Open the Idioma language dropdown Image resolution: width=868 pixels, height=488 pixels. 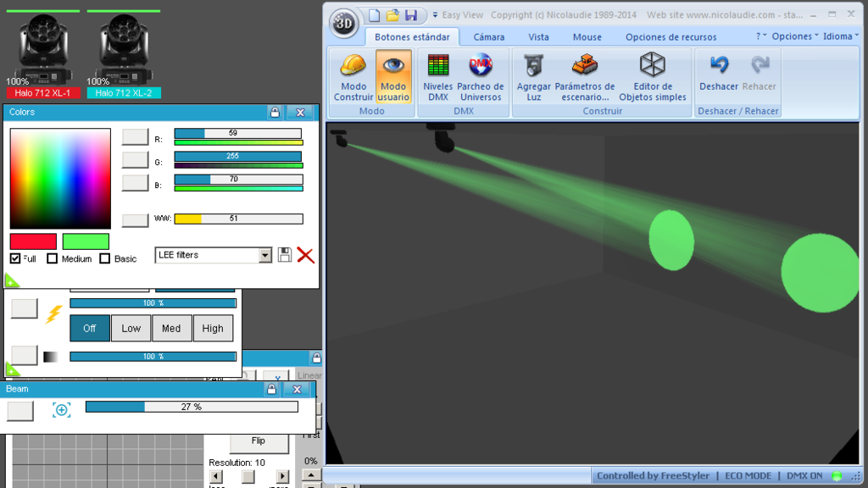[x=841, y=36]
